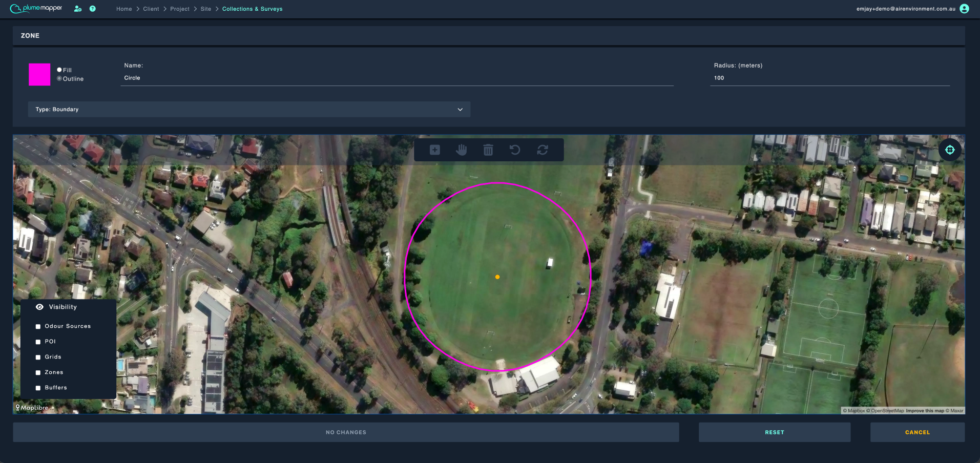Click the CANCEL button
This screenshot has width=980, height=463.
[x=918, y=432]
